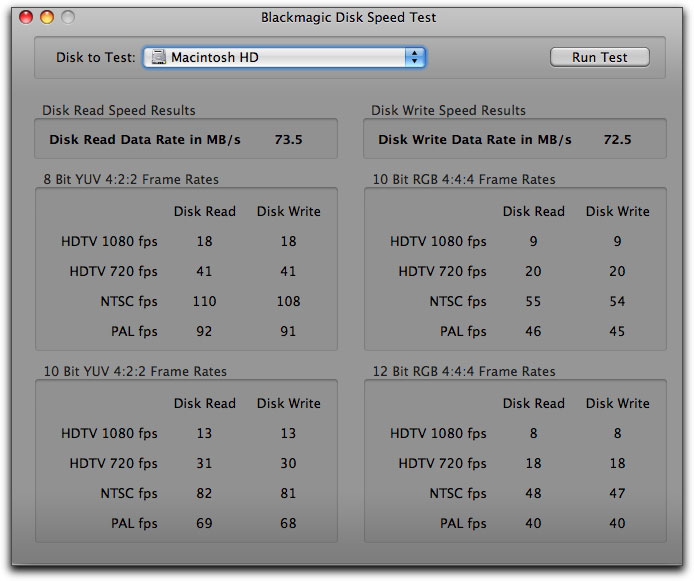Image resolution: width=694 pixels, height=581 pixels.
Task: Click Disk Write header in 10 Bit RGB table
Action: pos(618,211)
